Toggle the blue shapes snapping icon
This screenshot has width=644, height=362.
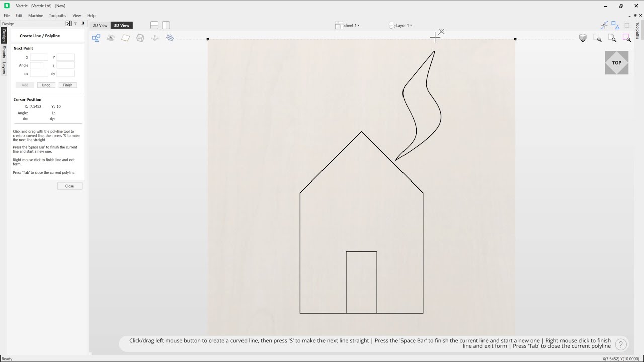tap(615, 25)
